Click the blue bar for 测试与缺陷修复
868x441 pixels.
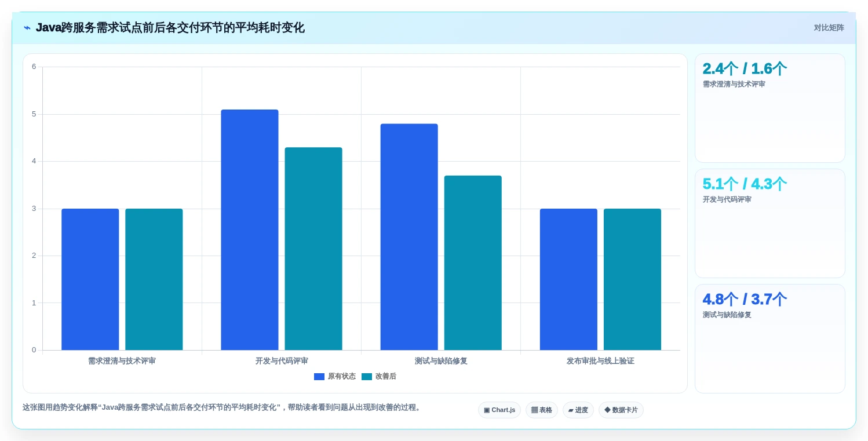click(409, 237)
